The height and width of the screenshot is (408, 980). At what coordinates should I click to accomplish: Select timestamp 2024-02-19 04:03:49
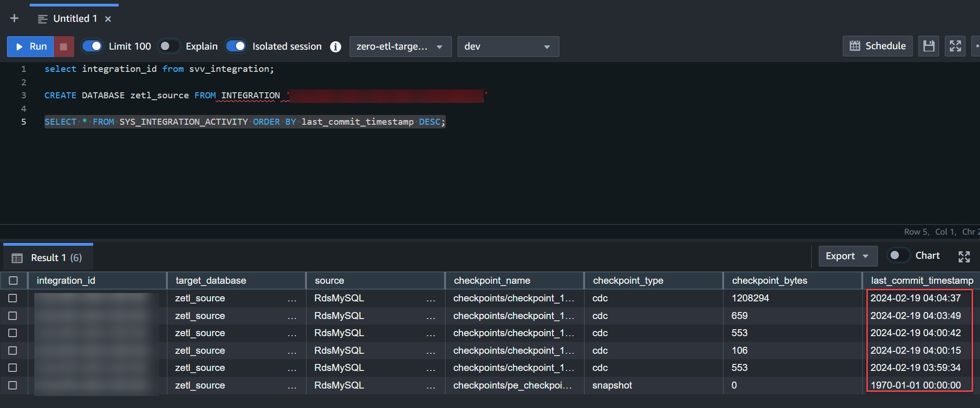[916, 316]
